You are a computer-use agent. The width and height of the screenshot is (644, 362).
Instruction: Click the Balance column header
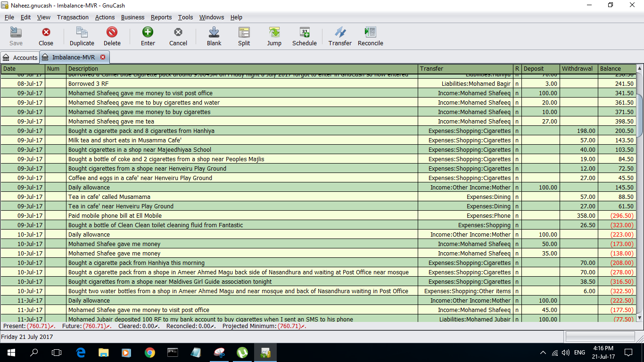(x=617, y=69)
